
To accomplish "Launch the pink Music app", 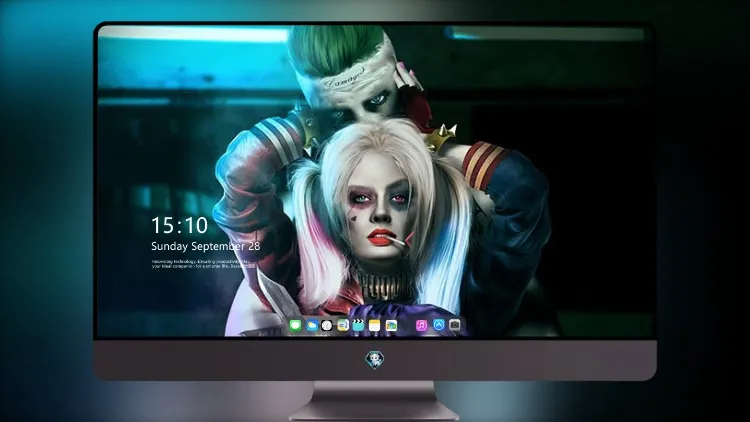I will (x=421, y=326).
